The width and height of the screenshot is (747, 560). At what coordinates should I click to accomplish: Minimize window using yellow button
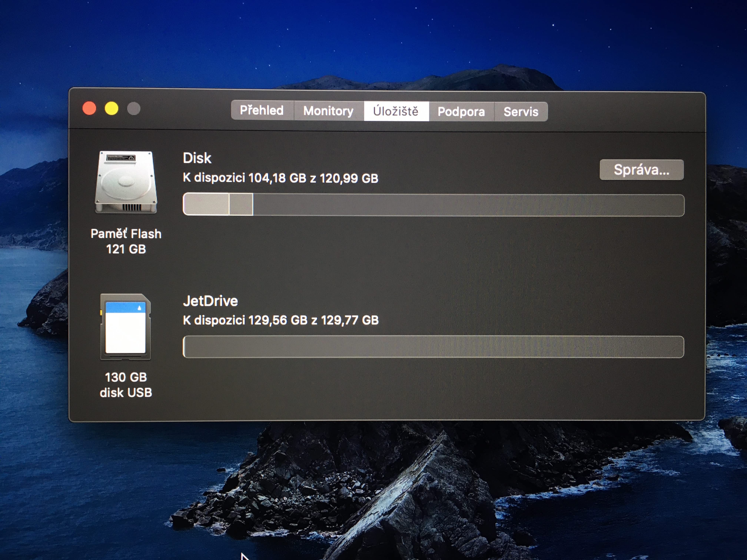[112, 108]
